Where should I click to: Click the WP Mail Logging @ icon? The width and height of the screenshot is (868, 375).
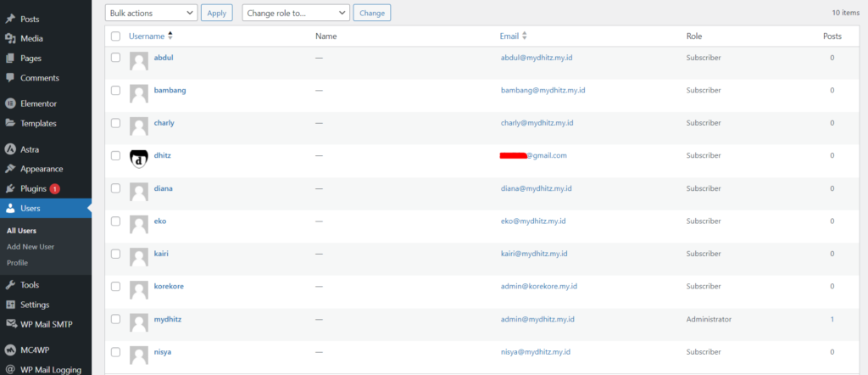pyautogui.click(x=10, y=369)
